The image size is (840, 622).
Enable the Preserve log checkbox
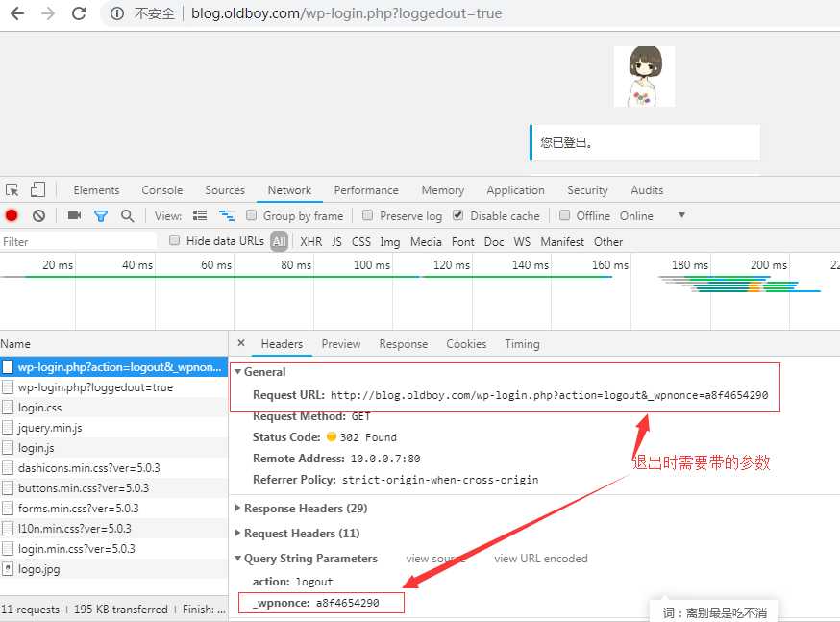[367, 216]
